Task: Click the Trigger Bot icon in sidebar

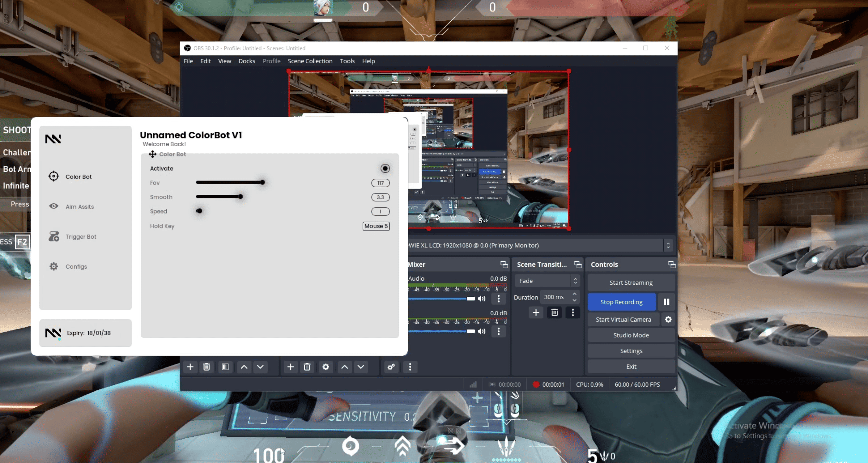Action: (x=53, y=236)
